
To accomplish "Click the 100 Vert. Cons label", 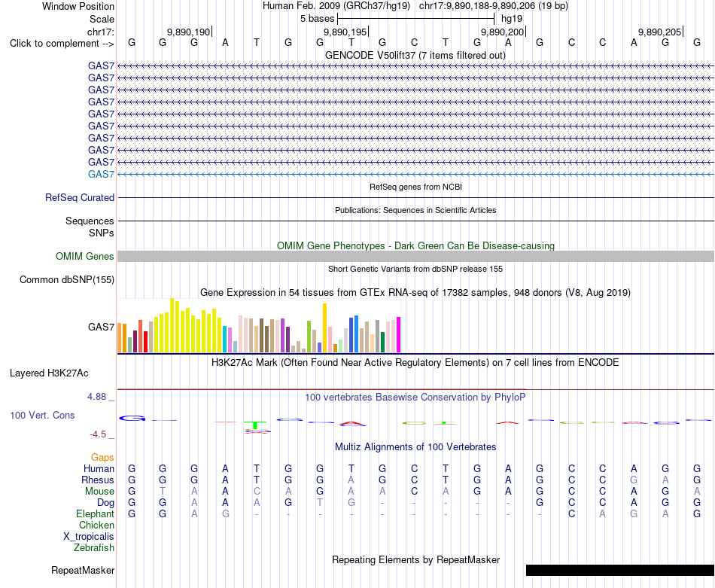I will [x=42, y=415].
